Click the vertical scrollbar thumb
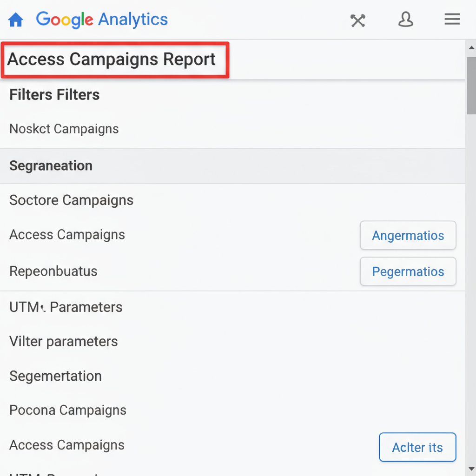This screenshot has height=476, width=476. [x=471, y=86]
